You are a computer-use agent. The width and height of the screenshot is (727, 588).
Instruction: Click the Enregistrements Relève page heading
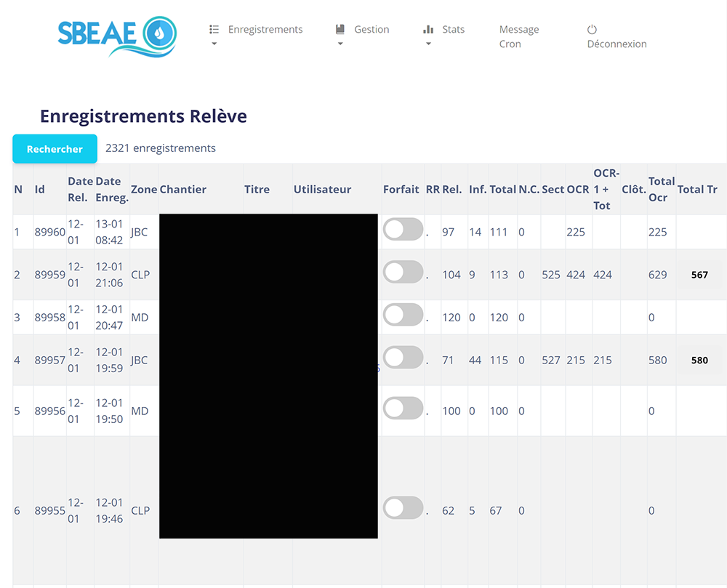[143, 116]
